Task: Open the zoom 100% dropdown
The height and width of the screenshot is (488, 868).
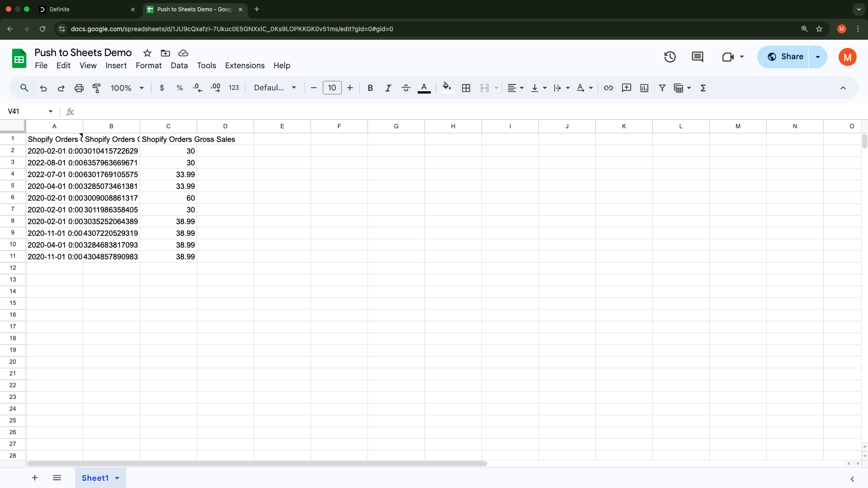Action: pyautogui.click(x=127, y=88)
